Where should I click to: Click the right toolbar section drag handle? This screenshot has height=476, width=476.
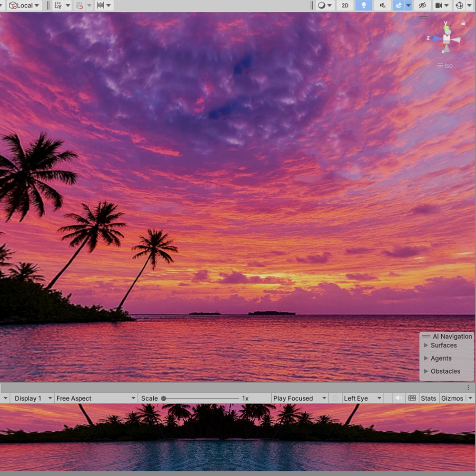coord(311,5)
